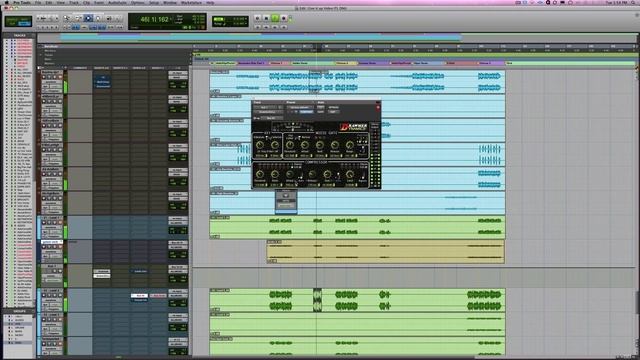Click the GROUPS list header
Viewport: 640px width, 360px height.
[19, 311]
